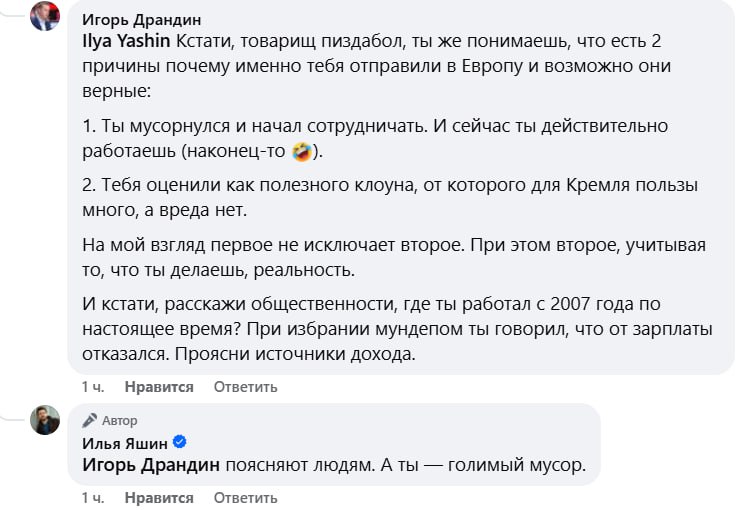Click Илья Яшин's profile avatar
This screenshot has height=510, width=752.
(x=45, y=420)
